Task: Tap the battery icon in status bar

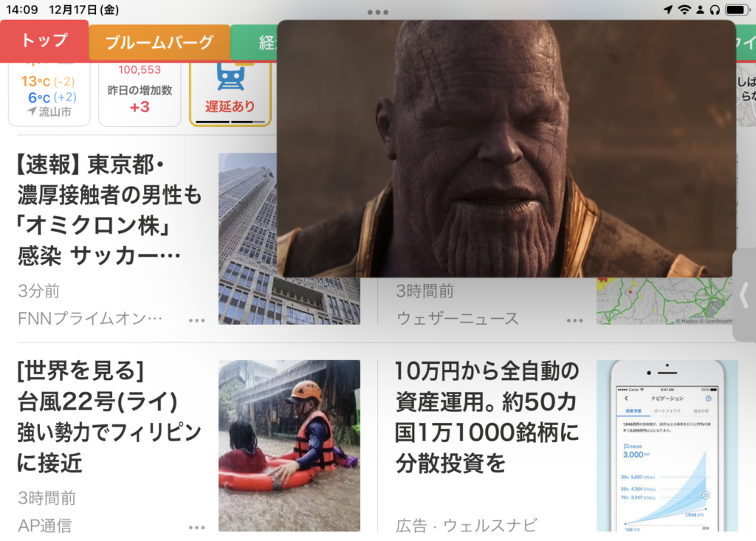Action: tap(738, 10)
